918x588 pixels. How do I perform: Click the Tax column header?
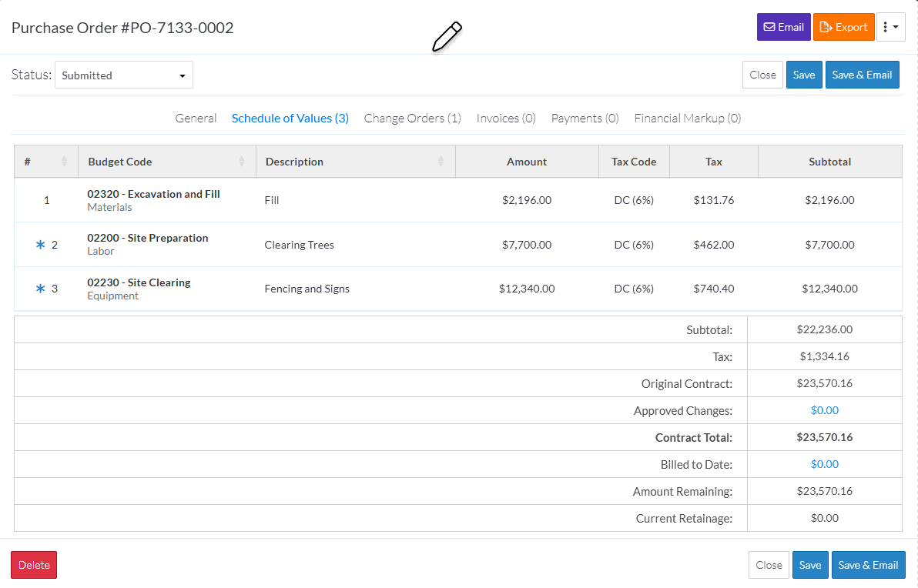pos(714,162)
